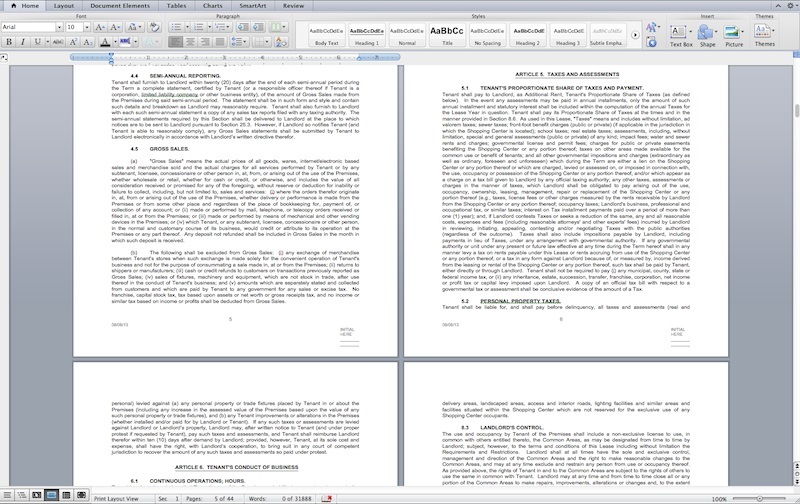
Task: Open underline style dropdown arrow
Action: click(47, 42)
